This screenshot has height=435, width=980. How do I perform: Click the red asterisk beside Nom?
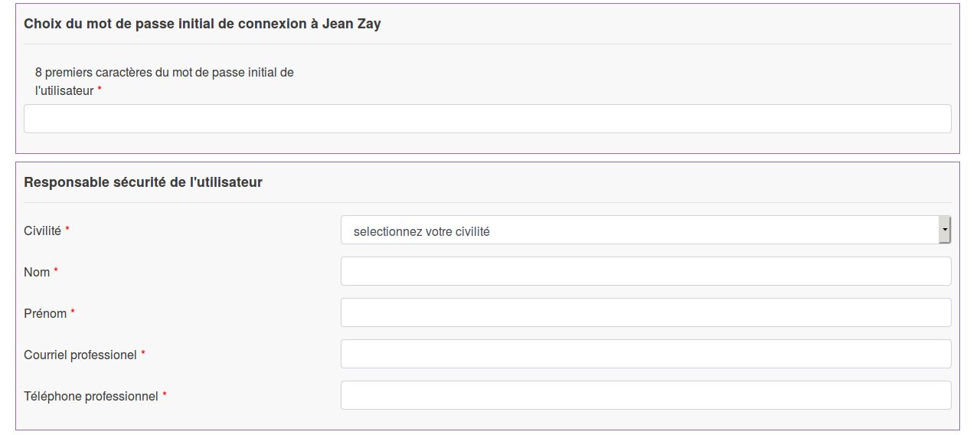point(56,271)
